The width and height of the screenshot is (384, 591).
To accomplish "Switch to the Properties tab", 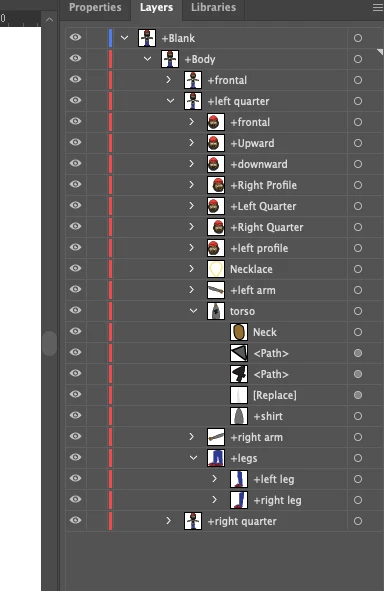I will tap(95, 8).
